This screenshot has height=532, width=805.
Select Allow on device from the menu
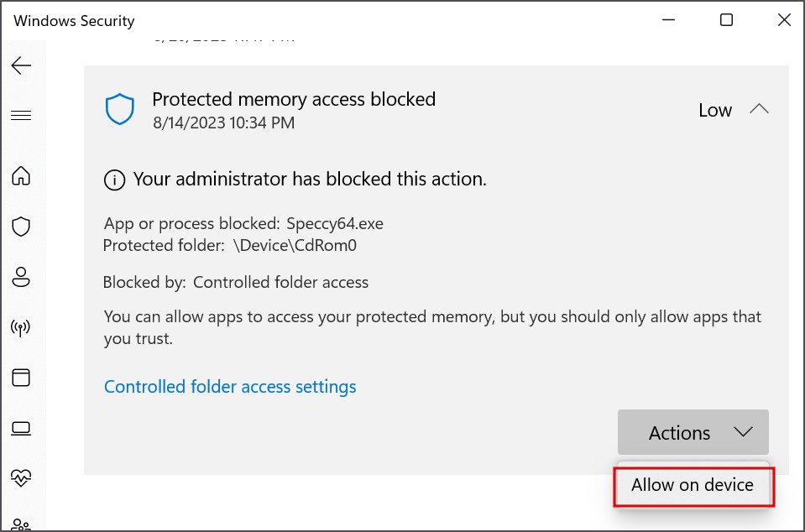pos(693,485)
